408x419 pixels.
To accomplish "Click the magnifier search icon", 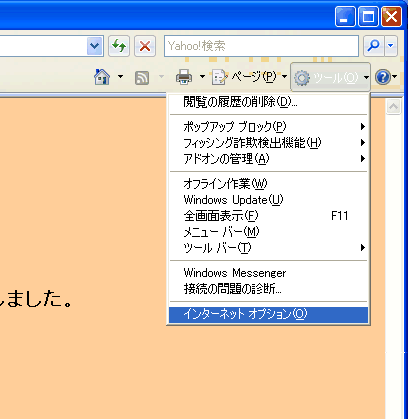I will coord(374,46).
